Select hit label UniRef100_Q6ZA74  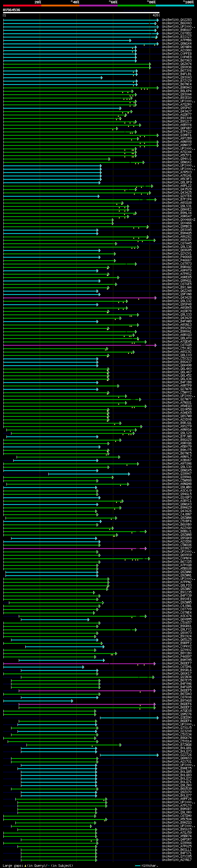[177, 64]
